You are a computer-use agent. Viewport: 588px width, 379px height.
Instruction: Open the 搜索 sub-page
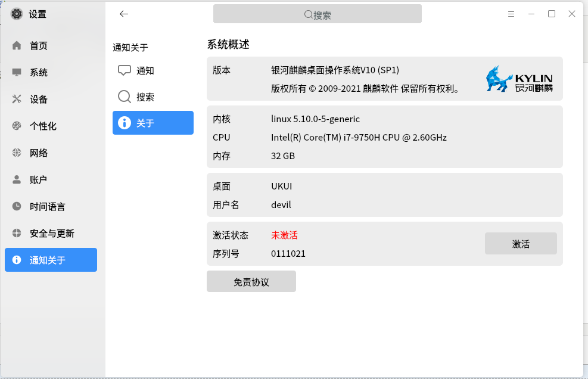[153, 97]
